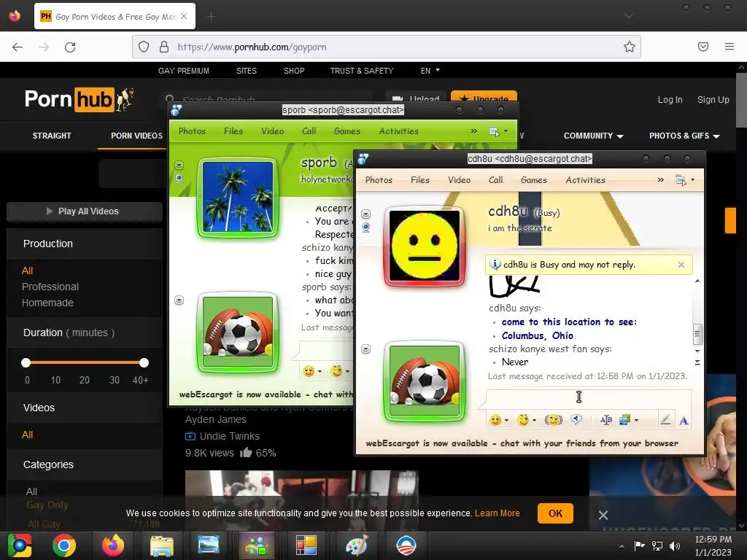This screenshot has width=747, height=560.
Task: Reload the page in Firefox
Action: coord(70,47)
